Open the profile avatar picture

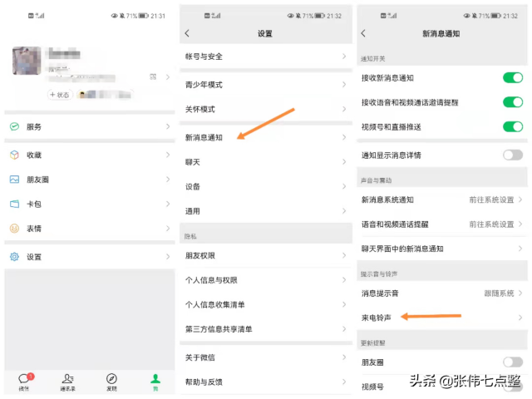27,61
